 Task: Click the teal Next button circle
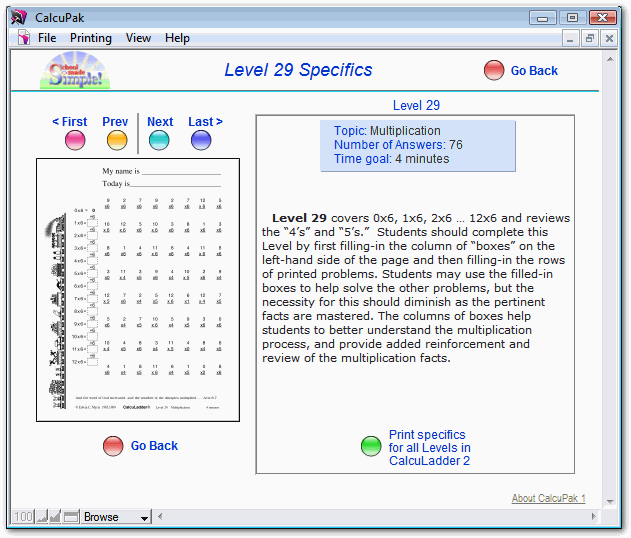coord(159,140)
